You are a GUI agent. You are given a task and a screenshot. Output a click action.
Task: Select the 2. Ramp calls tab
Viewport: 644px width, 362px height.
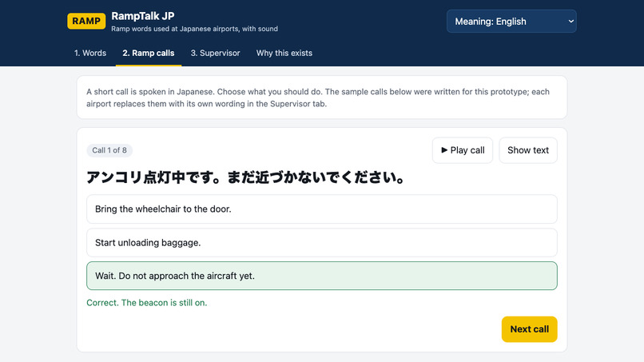(x=149, y=53)
